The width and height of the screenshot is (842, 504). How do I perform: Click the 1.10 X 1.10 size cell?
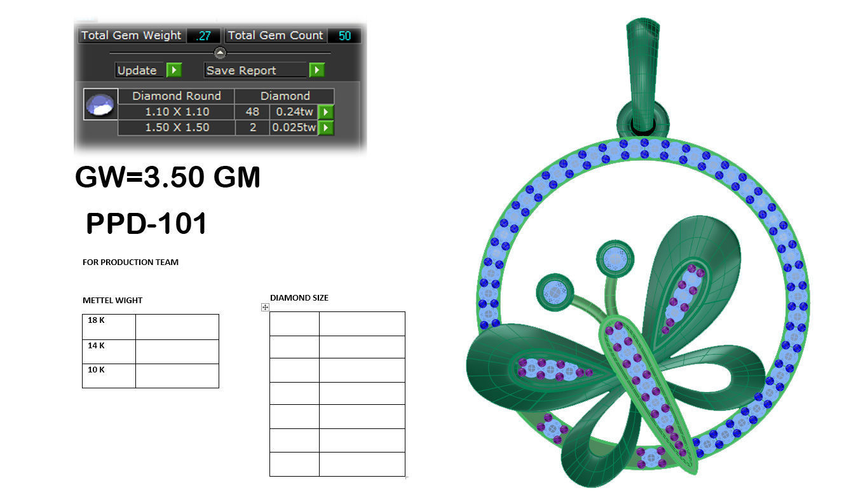[x=177, y=112]
